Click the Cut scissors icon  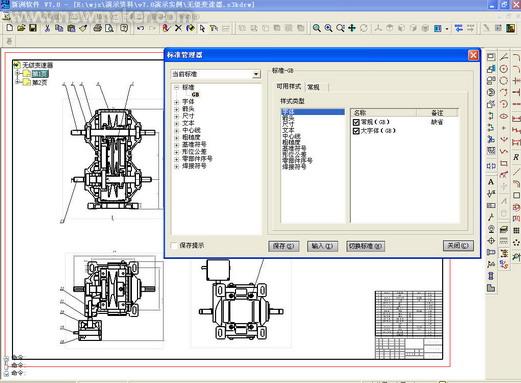point(47,28)
